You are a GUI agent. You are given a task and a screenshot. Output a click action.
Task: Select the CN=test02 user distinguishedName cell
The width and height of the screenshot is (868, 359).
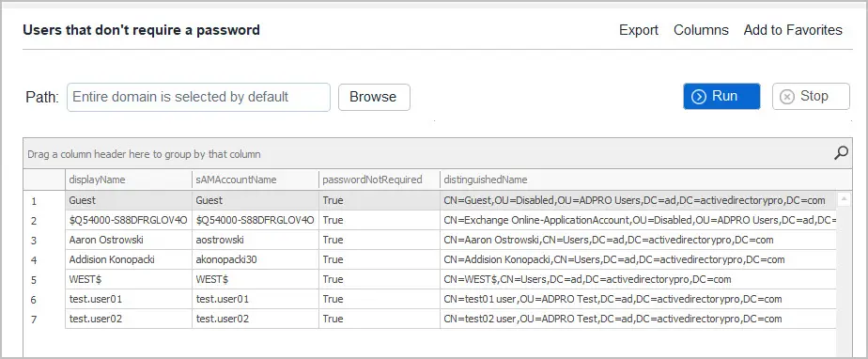[638, 320]
